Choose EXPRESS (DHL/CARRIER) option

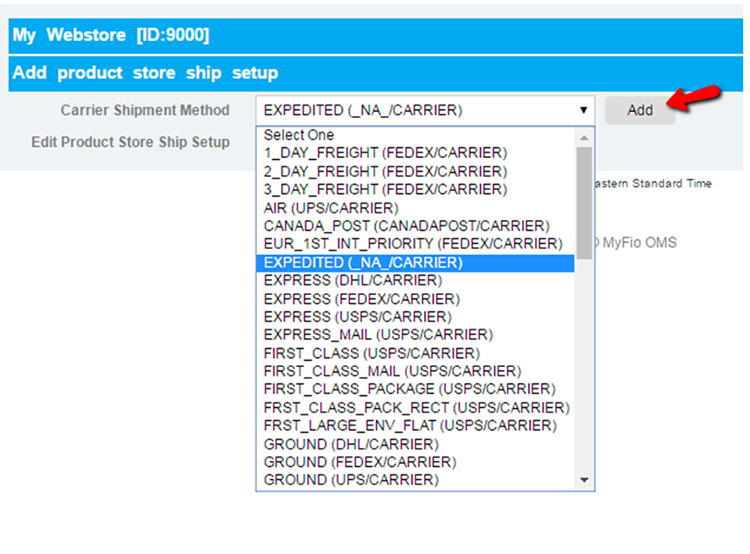415,280
